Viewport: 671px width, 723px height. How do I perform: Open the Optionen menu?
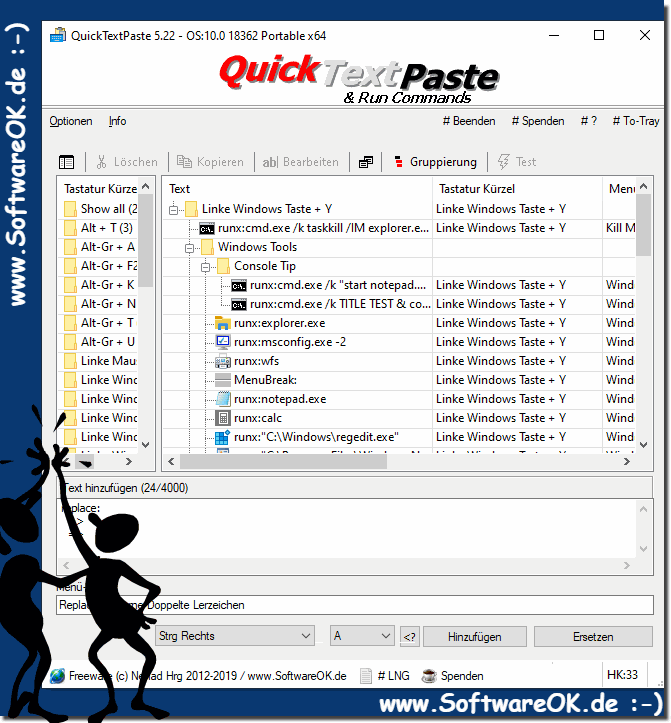(71, 121)
